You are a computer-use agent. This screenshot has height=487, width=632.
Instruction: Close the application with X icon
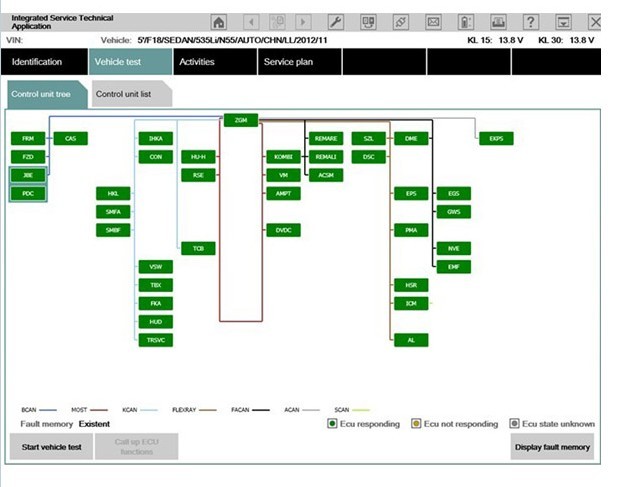pos(595,22)
